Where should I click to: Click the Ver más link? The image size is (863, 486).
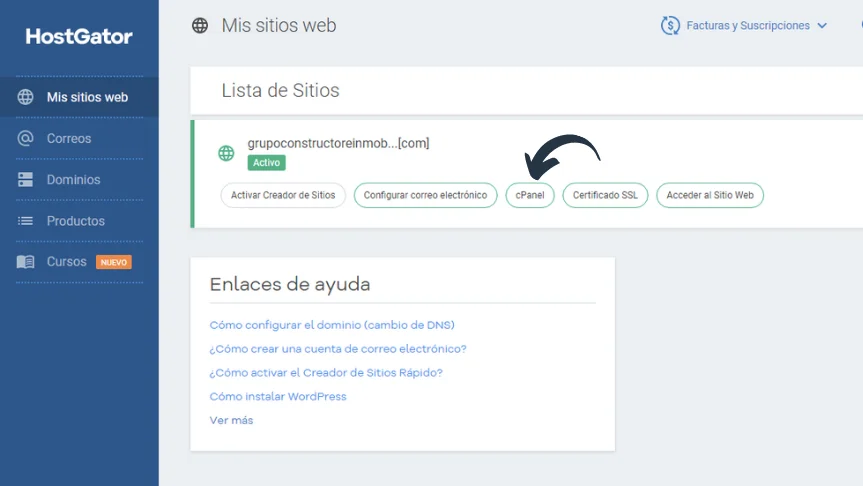click(231, 420)
